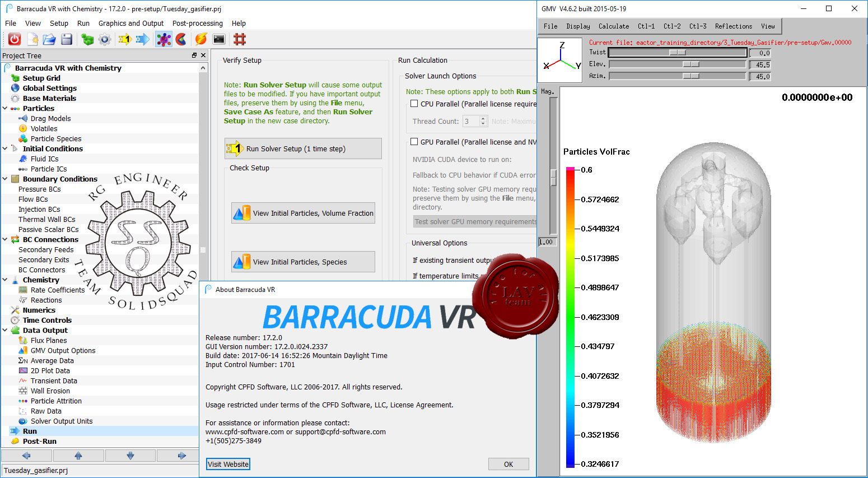Open GMV Display menu
This screenshot has height=478, width=868.
[578, 26]
